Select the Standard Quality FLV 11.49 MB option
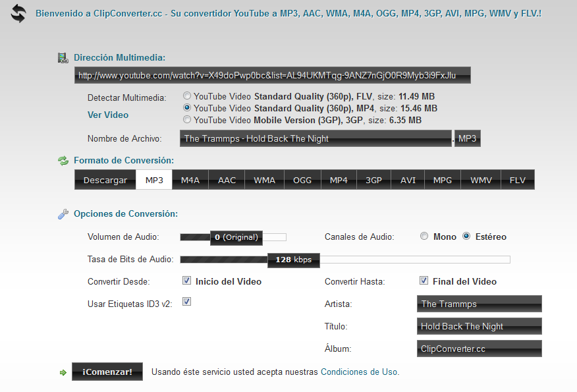Viewport: 577px width, 392px height. (x=187, y=96)
